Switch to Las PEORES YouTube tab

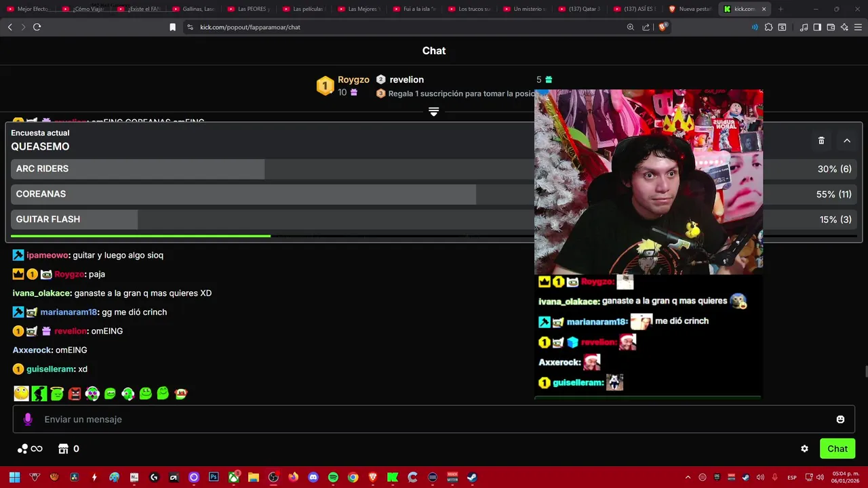(x=248, y=9)
